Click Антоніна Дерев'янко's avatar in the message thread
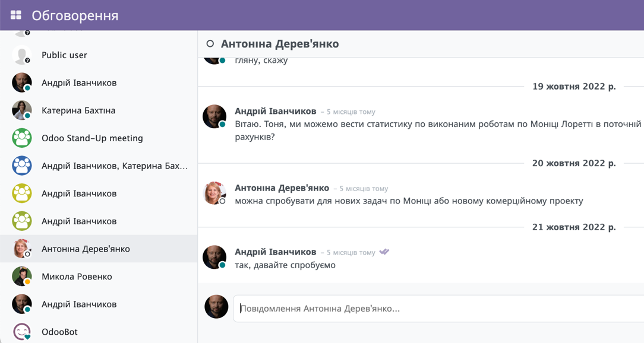The height and width of the screenshot is (343, 644). (214, 193)
